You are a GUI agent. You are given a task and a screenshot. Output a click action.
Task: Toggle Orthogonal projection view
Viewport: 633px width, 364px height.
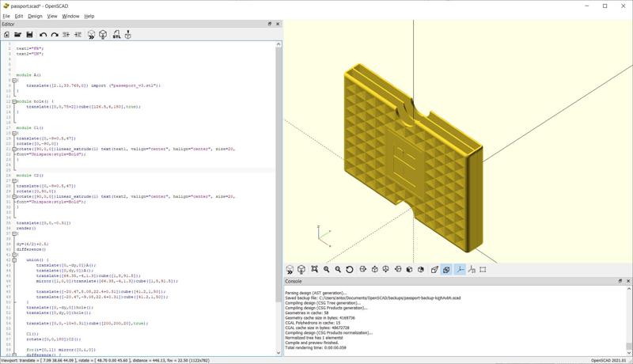click(x=446, y=270)
